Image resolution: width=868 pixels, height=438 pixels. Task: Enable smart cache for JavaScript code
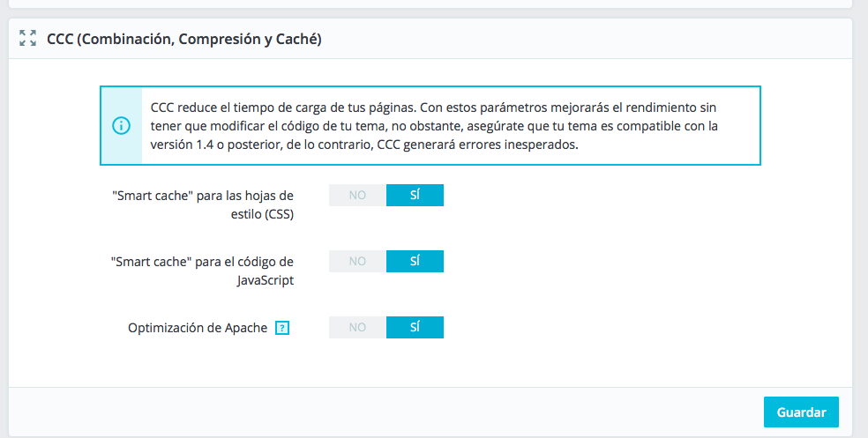pyautogui.click(x=415, y=261)
